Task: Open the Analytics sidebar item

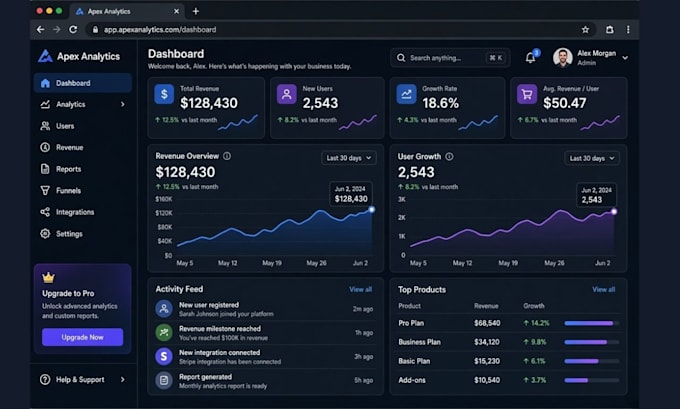Action: [x=82, y=104]
